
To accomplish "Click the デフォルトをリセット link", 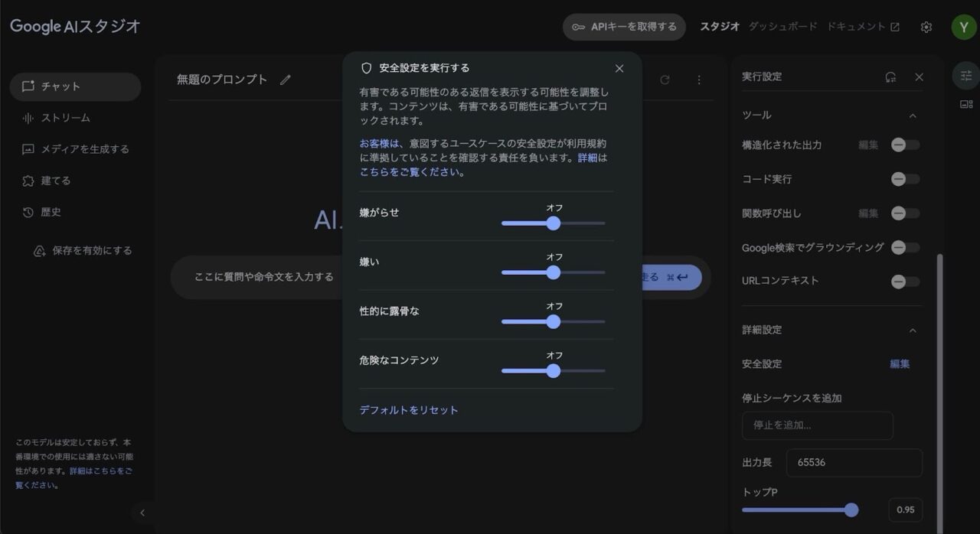I will [409, 410].
